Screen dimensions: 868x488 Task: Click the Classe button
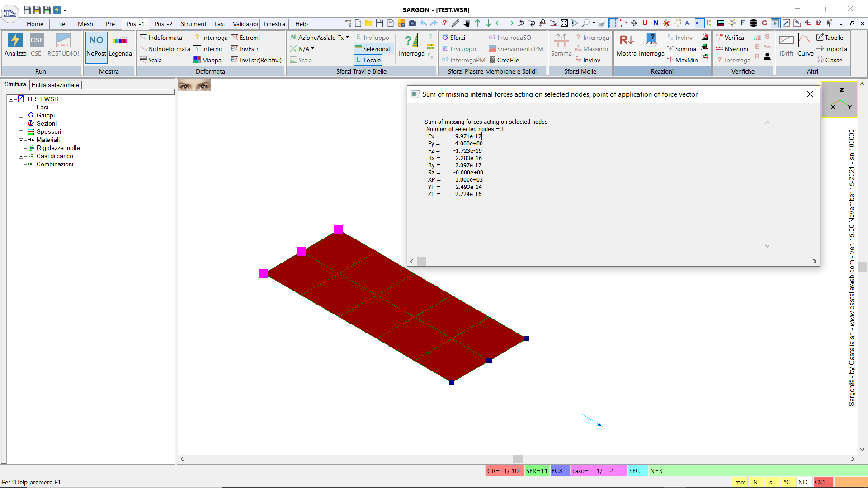pos(830,60)
